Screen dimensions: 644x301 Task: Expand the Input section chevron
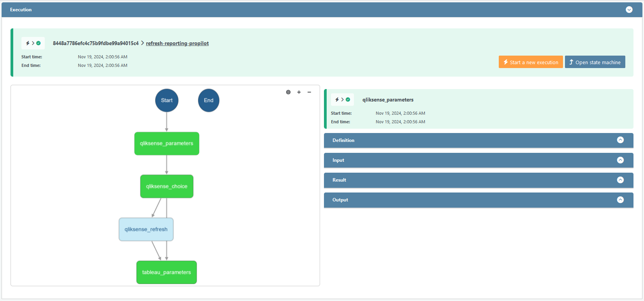pyautogui.click(x=620, y=160)
